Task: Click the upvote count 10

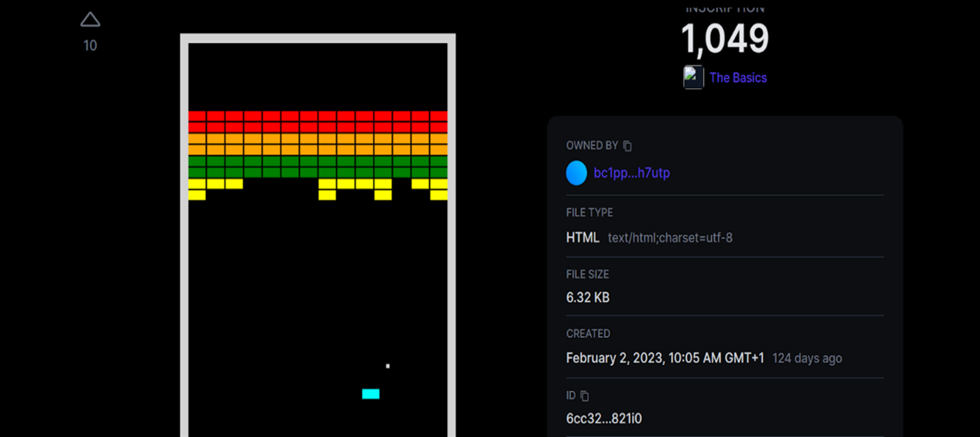Action: click(x=90, y=46)
